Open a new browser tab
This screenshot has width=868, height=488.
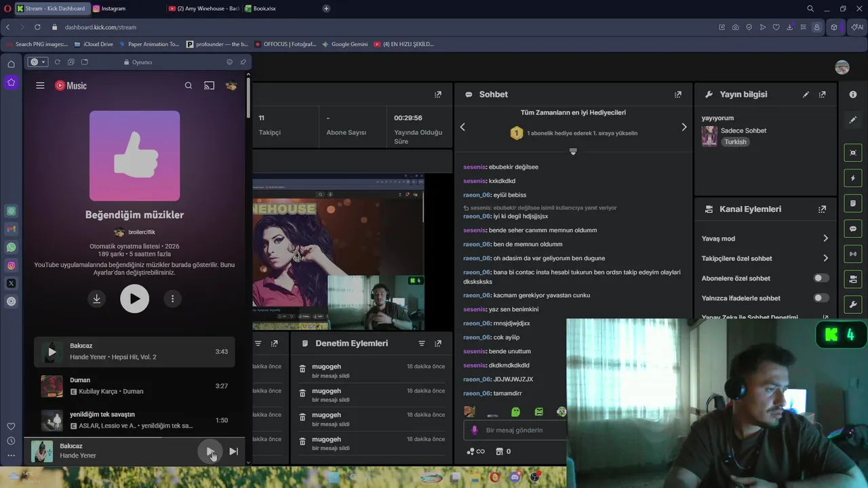pos(326,9)
